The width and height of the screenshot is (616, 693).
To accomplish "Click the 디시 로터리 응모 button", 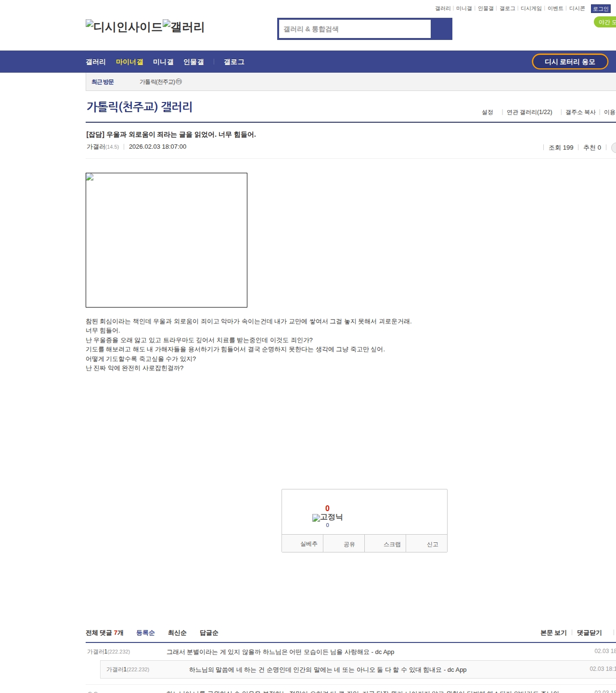I will click(570, 62).
